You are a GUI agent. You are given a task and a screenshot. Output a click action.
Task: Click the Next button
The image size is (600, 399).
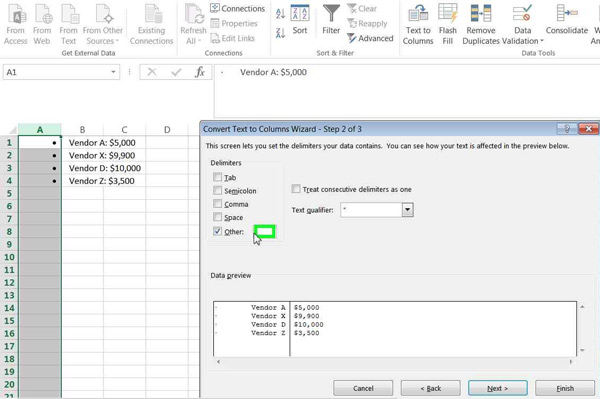tap(498, 388)
